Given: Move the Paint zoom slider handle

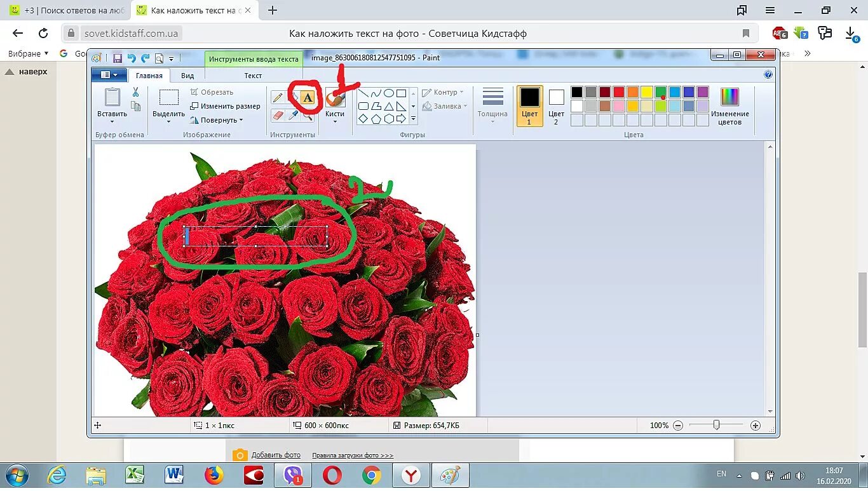Looking at the screenshot, I should point(716,425).
